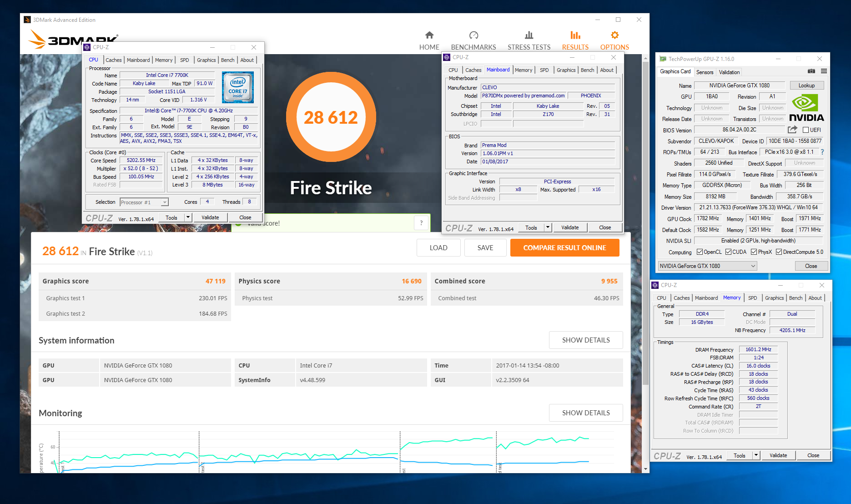Screen dimensions: 851x504
Task: Switch to SPD tab in Mainboard window
Action: pyautogui.click(x=544, y=70)
